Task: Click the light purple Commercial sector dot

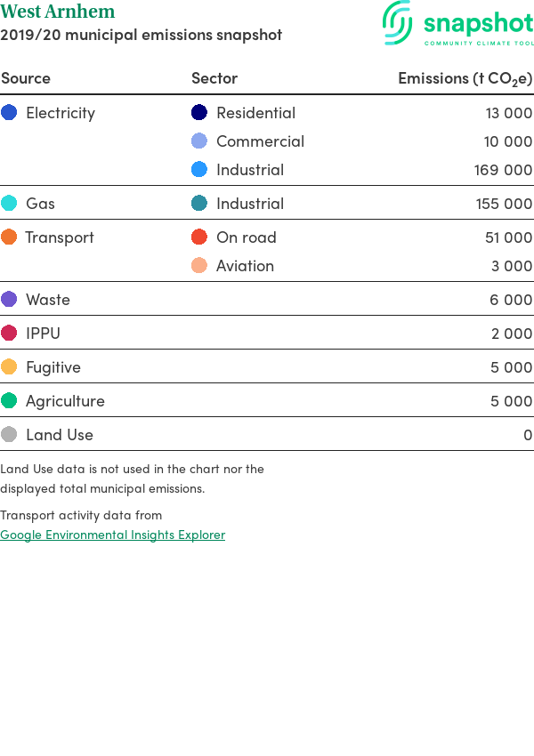Action: (199, 141)
